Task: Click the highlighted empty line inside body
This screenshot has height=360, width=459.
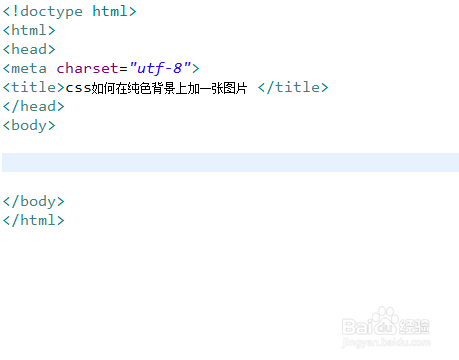Action: [x=230, y=163]
